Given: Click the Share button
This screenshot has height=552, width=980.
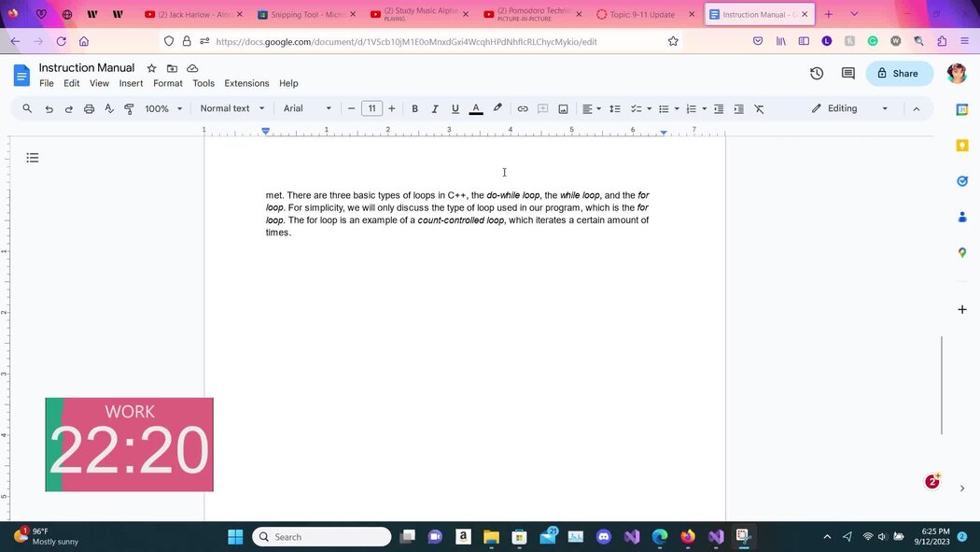Looking at the screenshot, I should (x=898, y=73).
